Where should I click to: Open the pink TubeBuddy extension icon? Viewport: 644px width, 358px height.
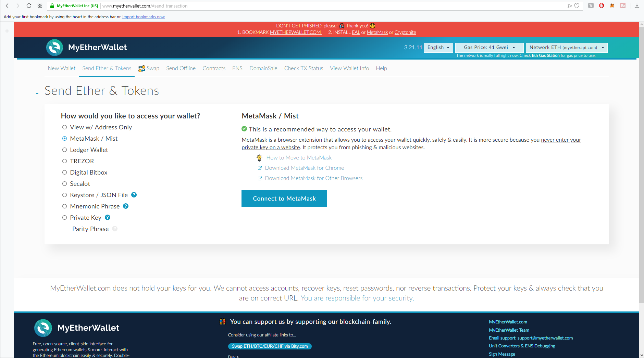(623, 5)
